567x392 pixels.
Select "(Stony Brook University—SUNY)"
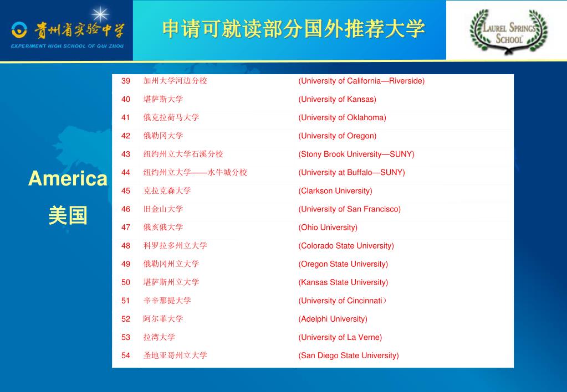coord(356,154)
